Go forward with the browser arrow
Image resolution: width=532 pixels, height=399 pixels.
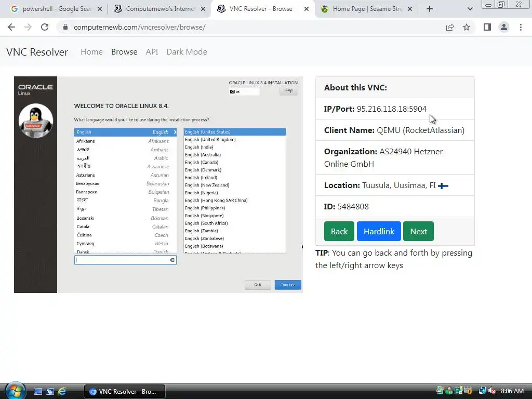click(x=28, y=27)
